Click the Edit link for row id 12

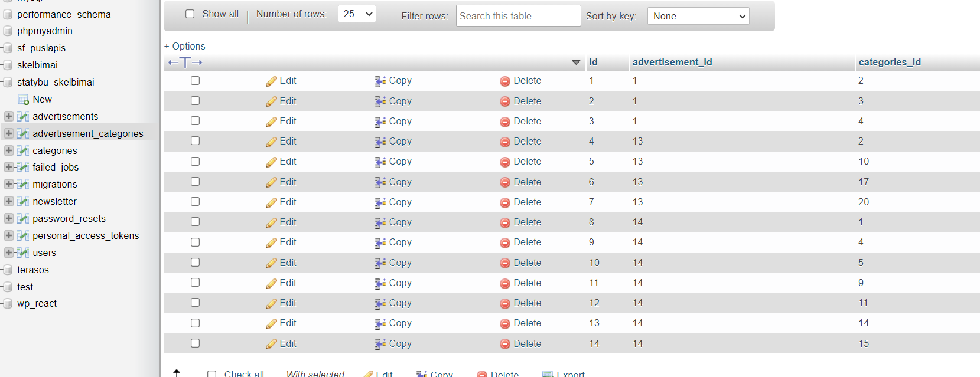pyautogui.click(x=288, y=303)
